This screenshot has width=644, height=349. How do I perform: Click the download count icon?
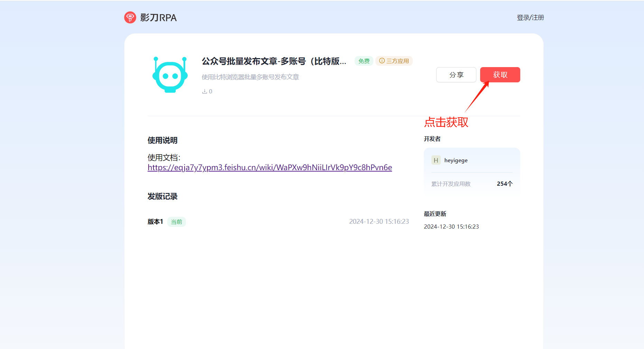pyautogui.click(x=205, y=91)
